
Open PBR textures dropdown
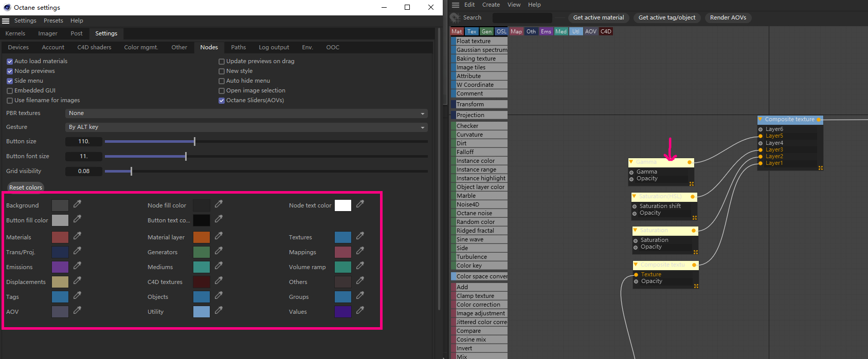click(246, 113)
